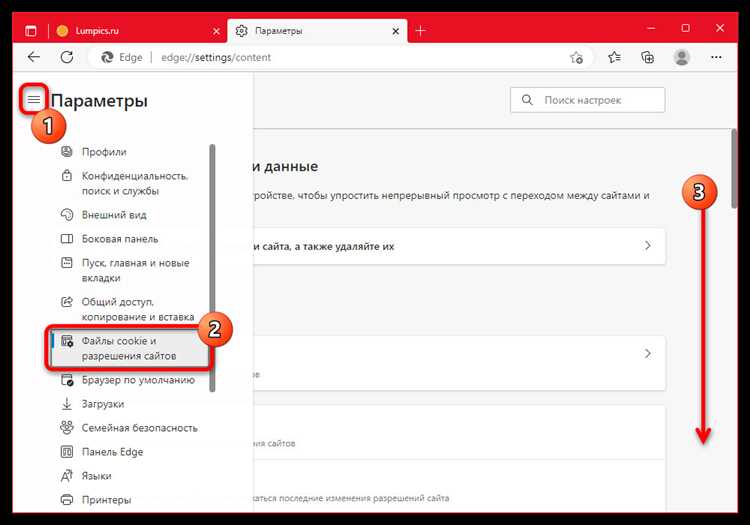Close the Параметры tab

tap(396, 31)
